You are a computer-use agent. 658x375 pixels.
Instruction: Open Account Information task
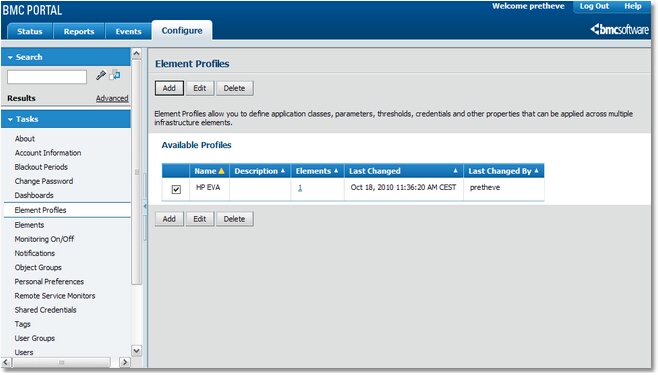(x=48, y=153)
